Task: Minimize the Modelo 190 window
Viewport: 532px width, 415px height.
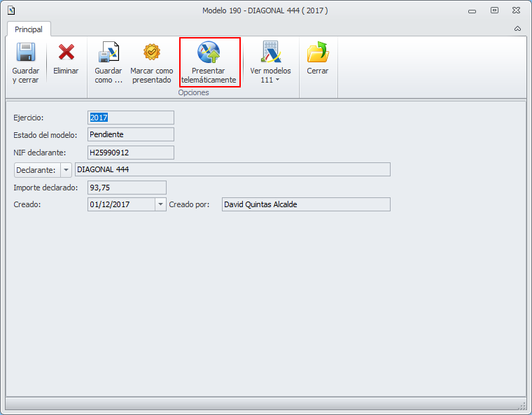Action: (472, 11)
